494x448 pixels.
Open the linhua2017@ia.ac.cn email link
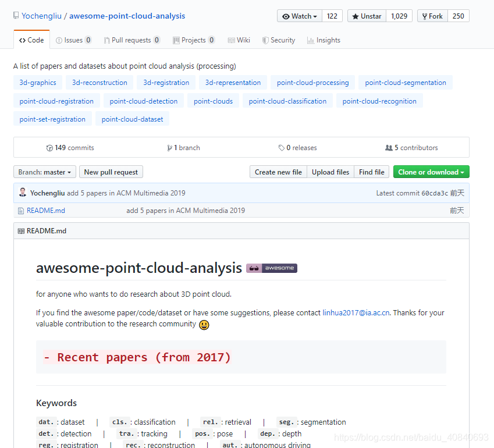356,313
